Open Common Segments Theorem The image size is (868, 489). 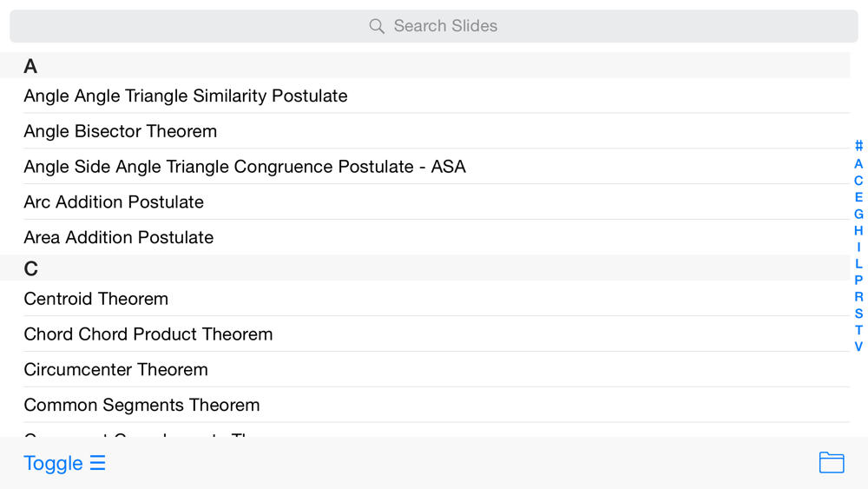click(x=141, y=405)
